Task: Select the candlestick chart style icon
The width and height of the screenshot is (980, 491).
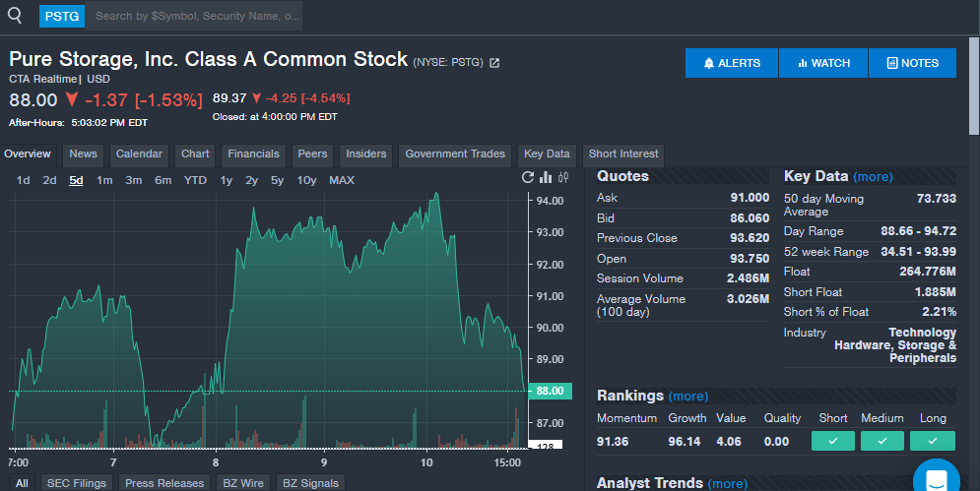Action: (x=563, y=178)
